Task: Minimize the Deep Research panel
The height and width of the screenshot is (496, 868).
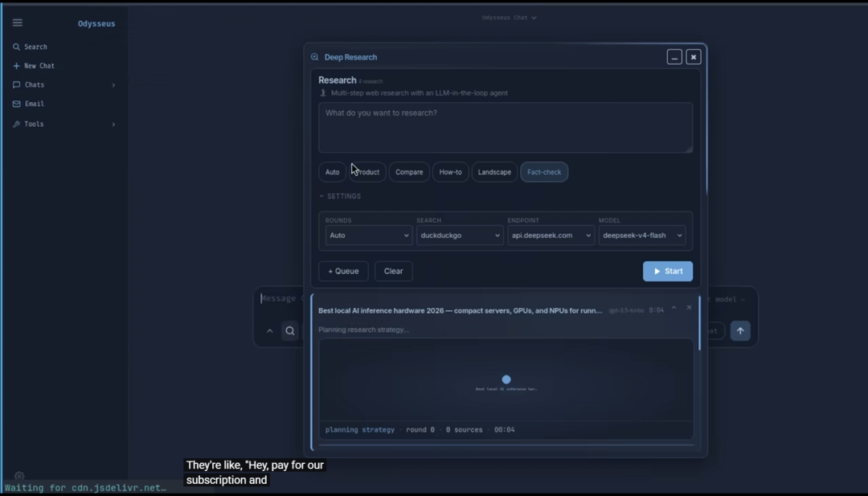Action: [x=674, y=57]
